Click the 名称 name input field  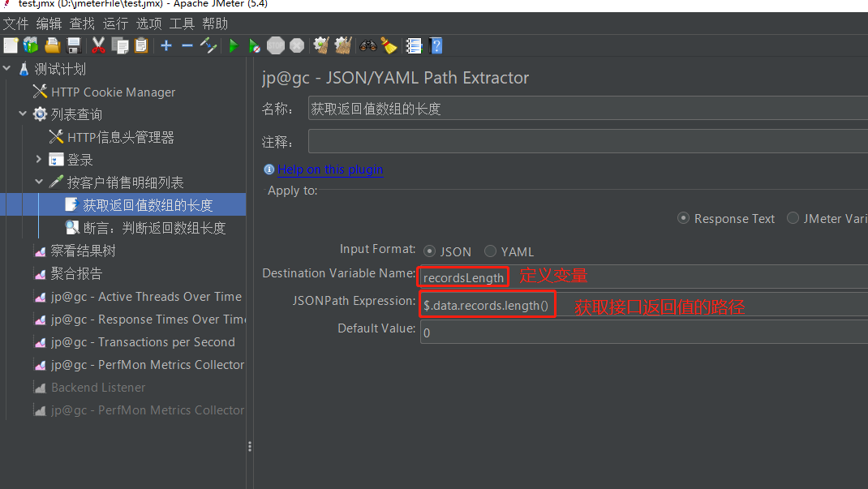pyautogui.click(x=588, y=109)
